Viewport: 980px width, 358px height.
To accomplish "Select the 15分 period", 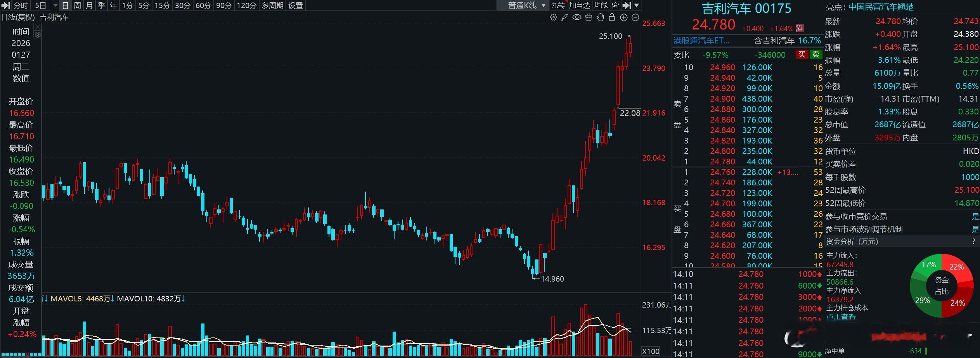I will pyautogui.click(x=162, y=5).
